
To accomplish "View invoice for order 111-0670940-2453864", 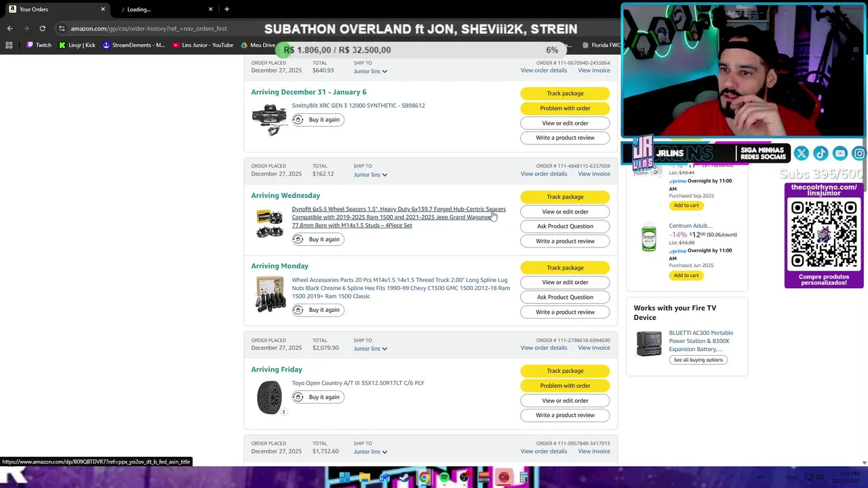I will coord(594,70).
